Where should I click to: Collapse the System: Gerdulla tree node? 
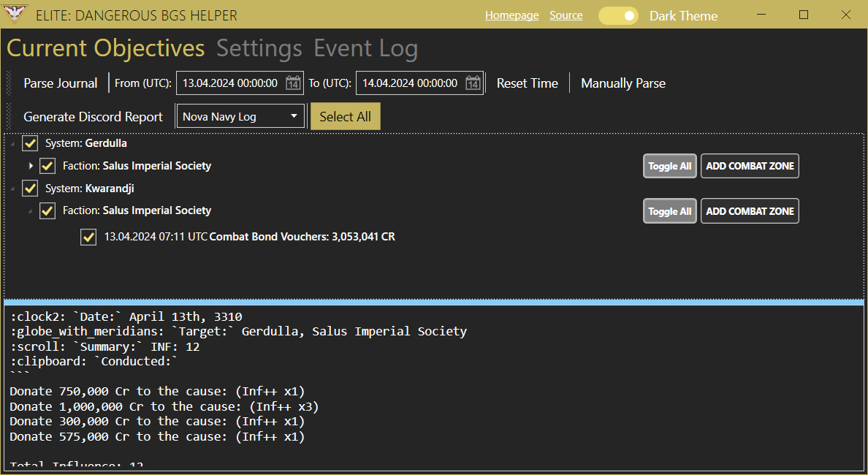point(12,144)
